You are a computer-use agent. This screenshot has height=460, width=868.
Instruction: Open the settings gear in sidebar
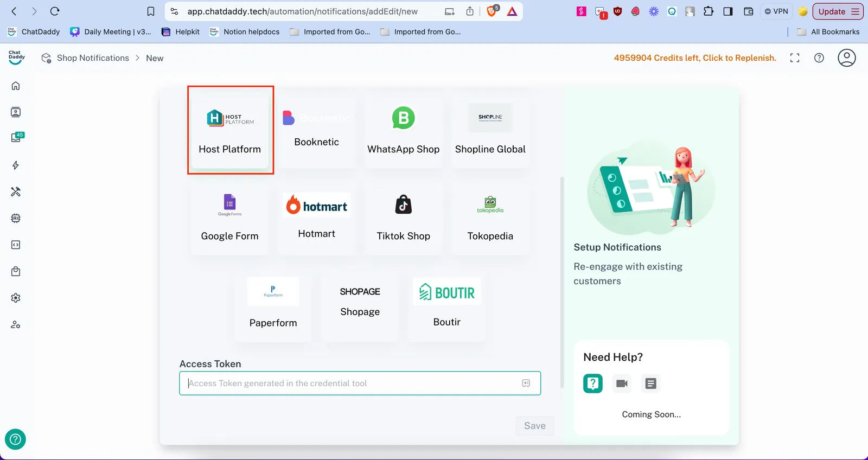click(x=16, y=298)
